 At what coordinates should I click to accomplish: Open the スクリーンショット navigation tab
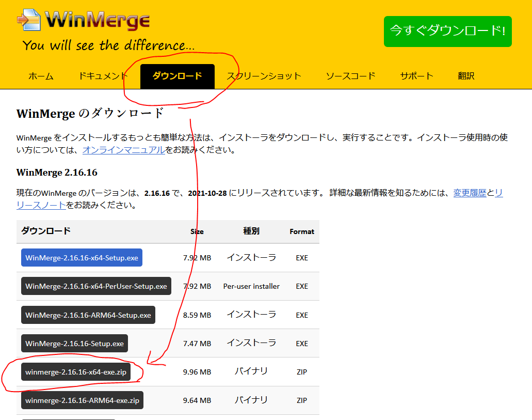[x=264, y=76]
